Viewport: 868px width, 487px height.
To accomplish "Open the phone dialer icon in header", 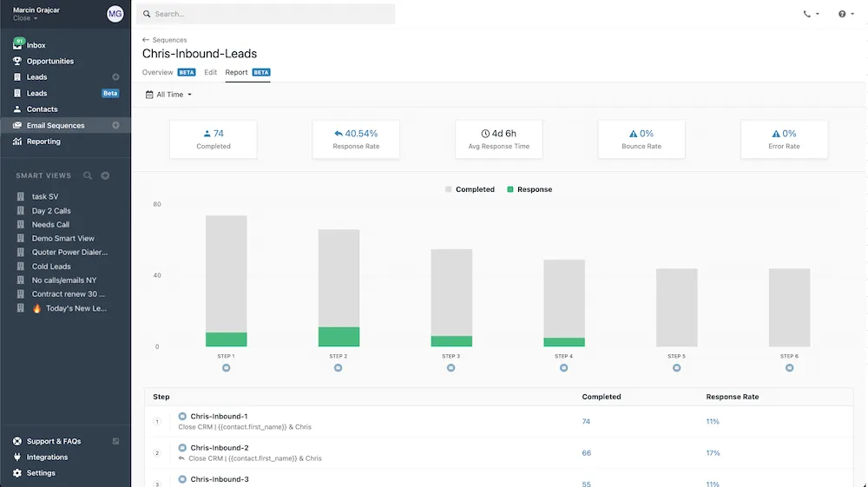I will (x=806, y=14).
